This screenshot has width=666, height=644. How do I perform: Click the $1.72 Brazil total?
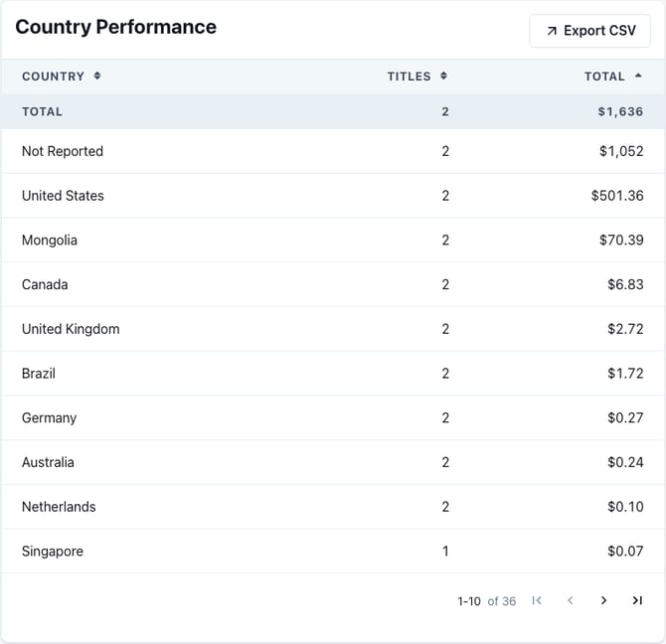point(625,374)
